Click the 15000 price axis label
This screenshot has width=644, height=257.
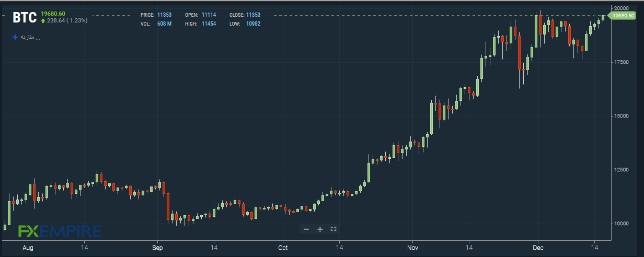(x=621, y=116)
